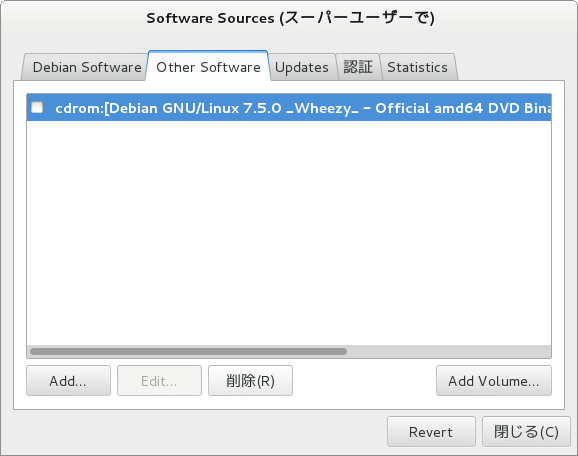Click the 削除(R) remove button
This screenshot has height=456, width=578.
pos(250,381)
